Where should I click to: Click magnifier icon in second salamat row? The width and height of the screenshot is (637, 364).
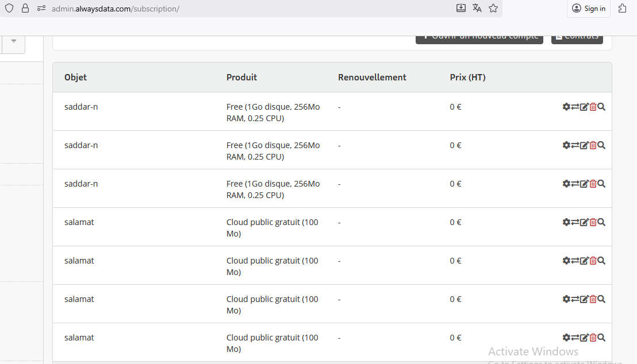[x=601, y=261]
